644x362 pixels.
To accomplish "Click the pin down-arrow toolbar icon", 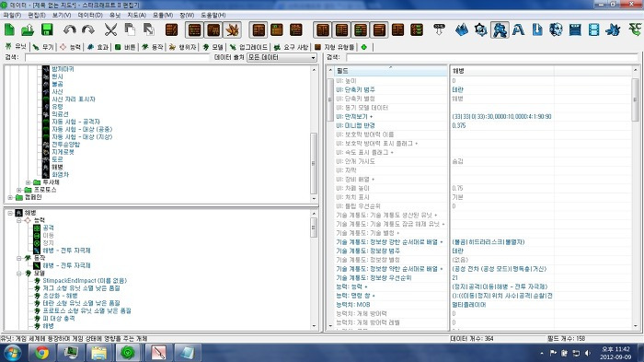I will tap(439, 30).
